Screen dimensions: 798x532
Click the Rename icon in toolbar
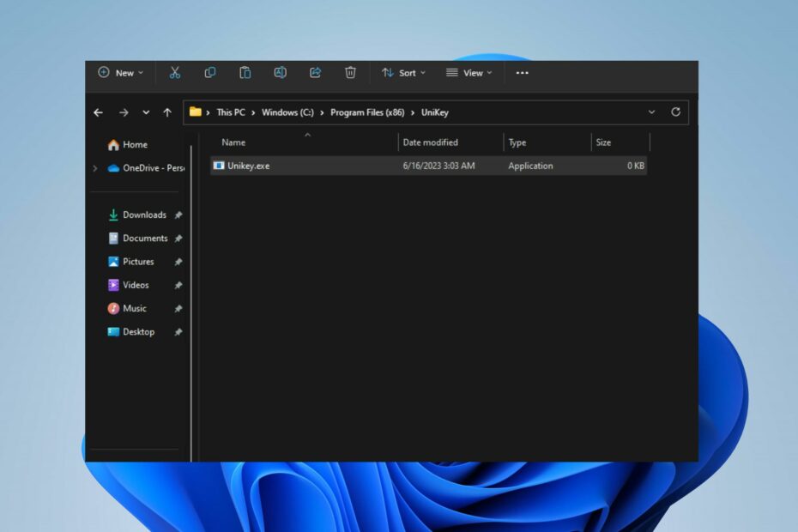(x=280, y=73)
